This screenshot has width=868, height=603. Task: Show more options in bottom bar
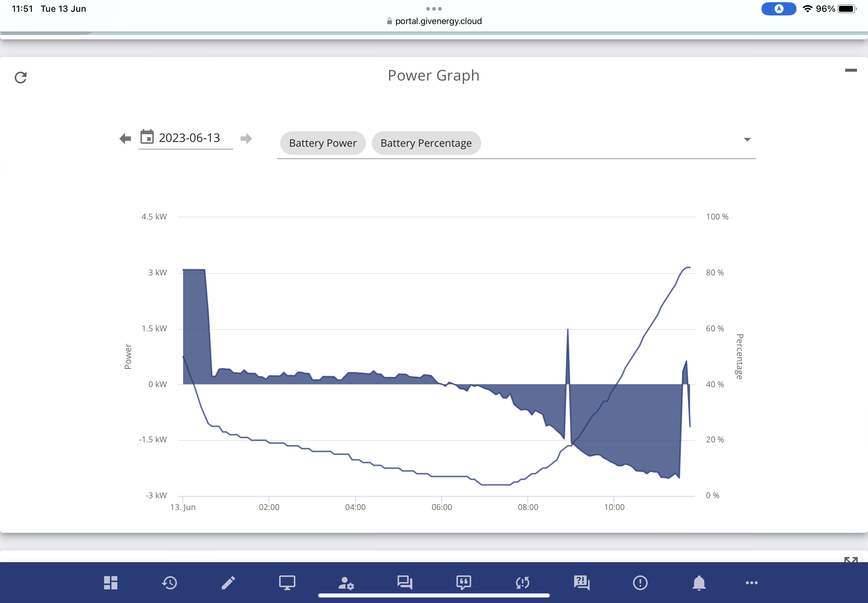point(752,583)
